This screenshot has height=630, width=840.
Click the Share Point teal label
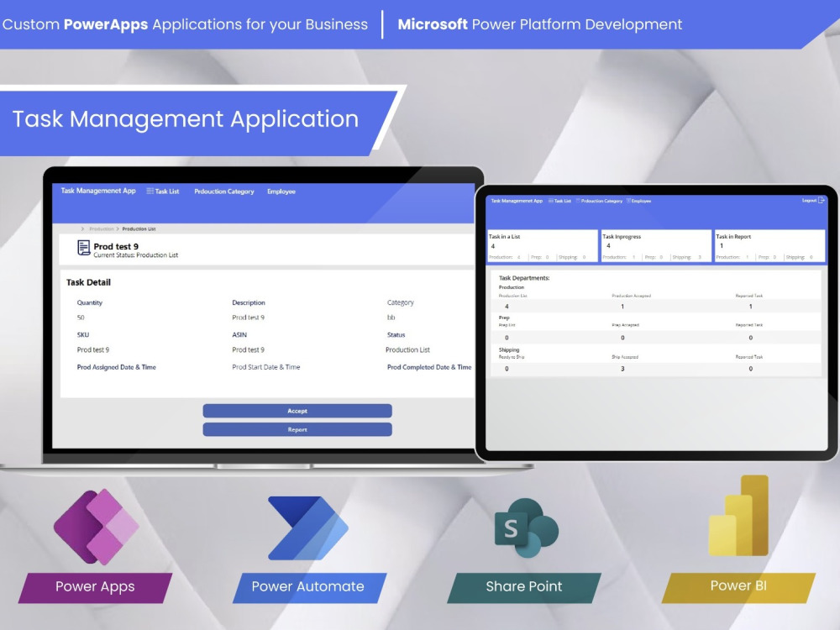[x=524, y=586]
